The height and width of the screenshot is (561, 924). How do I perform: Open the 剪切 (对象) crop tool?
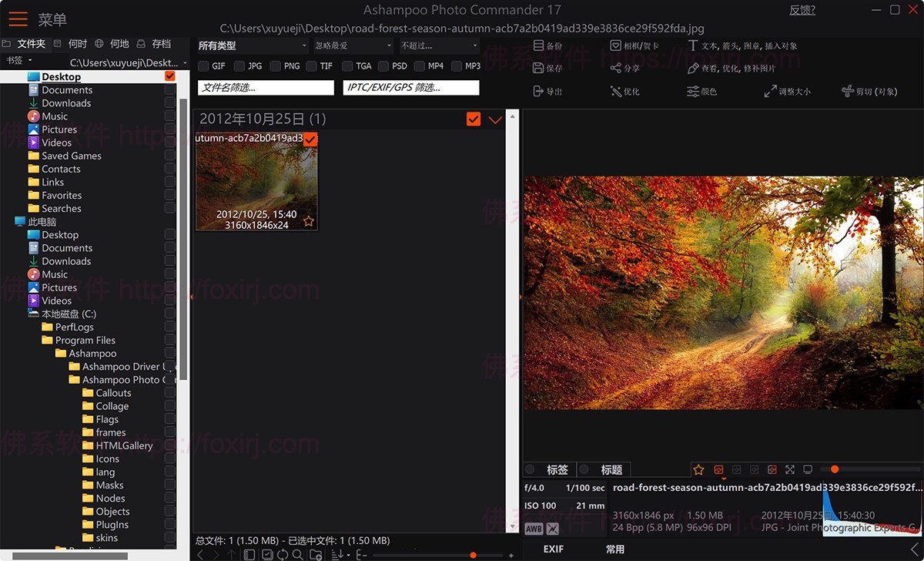point(848,91)
